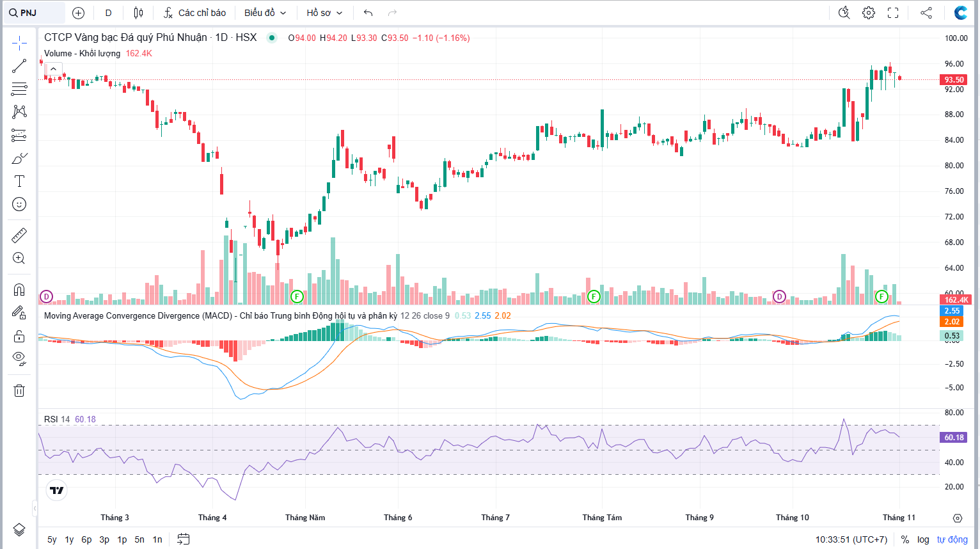Collapse the indicator legend chevron
Screen dimensions: 980x549
tap(53, 69)
